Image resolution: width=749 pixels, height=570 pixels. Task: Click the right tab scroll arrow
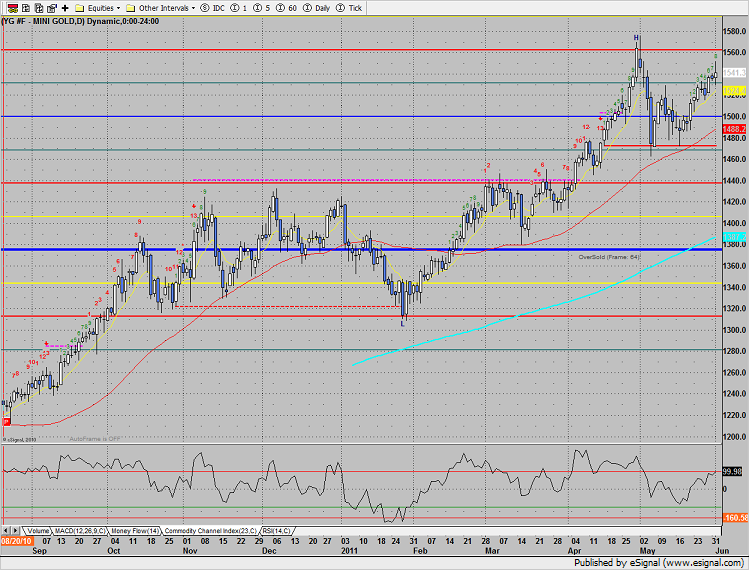pos(15,531)
